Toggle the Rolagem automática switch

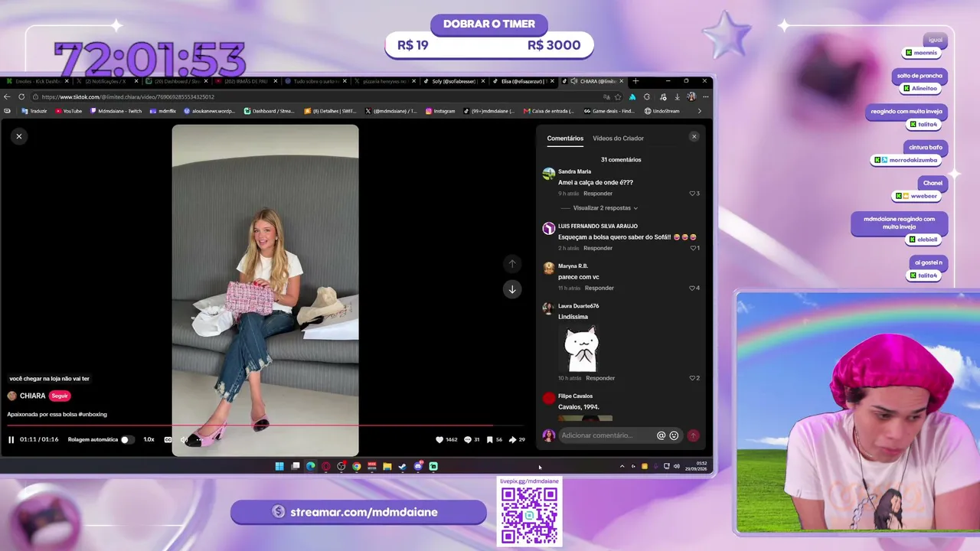(126, 439)
